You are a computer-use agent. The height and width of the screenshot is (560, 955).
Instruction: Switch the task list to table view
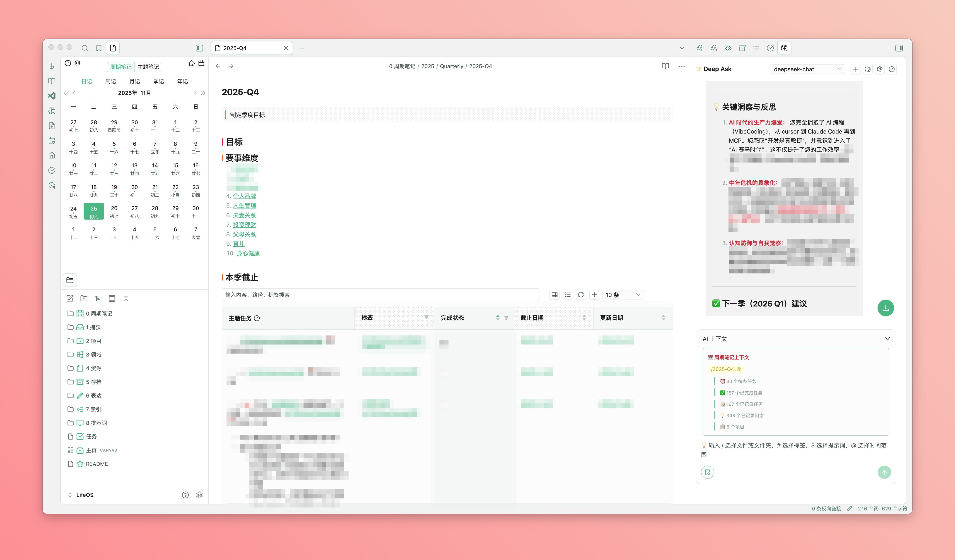[x=555, y=294]
